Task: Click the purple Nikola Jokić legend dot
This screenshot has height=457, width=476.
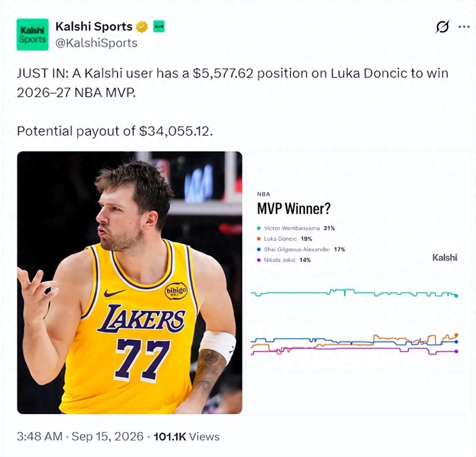Action: [259, 260]
